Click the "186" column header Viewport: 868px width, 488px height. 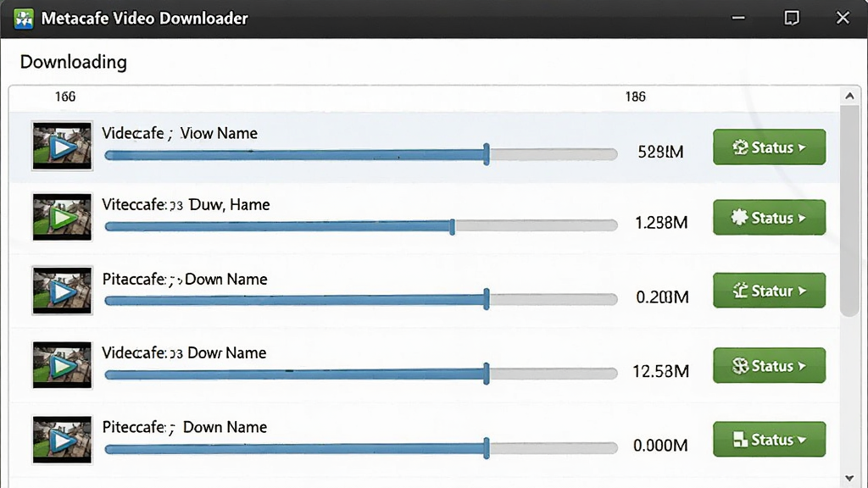636,97
